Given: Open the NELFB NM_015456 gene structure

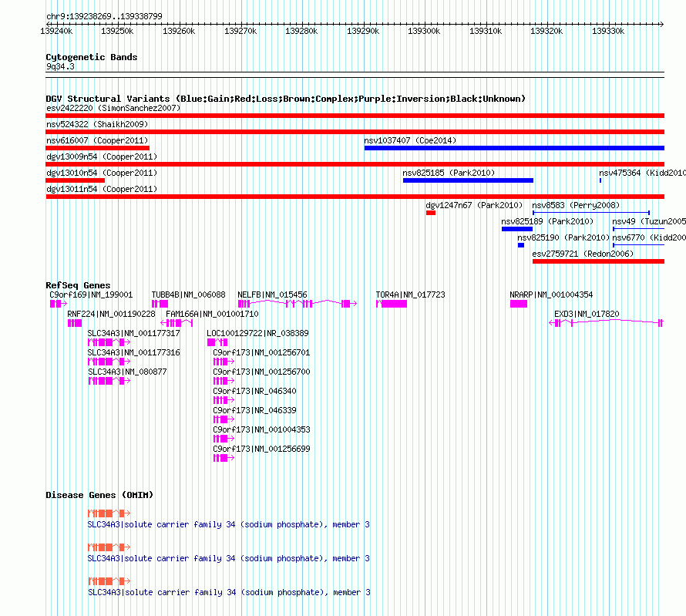Looking at the screenshot, I should point(298,304).
